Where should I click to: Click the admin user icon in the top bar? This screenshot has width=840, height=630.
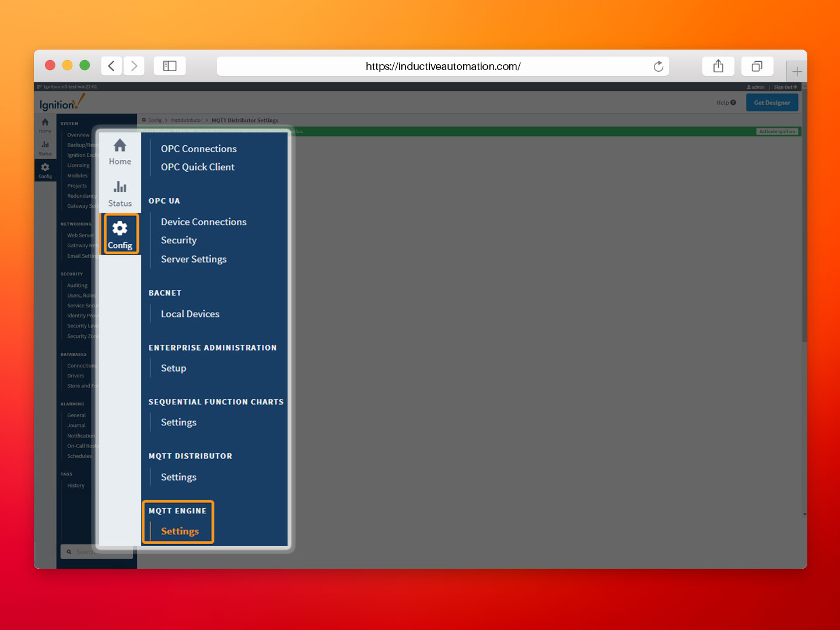(750, 87)
